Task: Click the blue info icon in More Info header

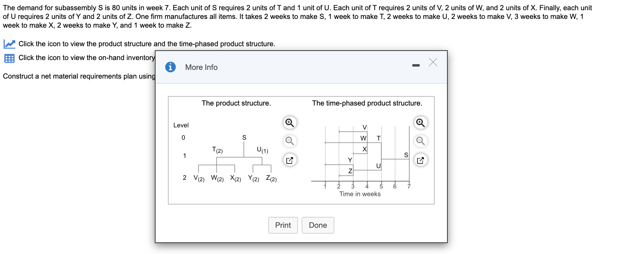Action: point(171,67)
